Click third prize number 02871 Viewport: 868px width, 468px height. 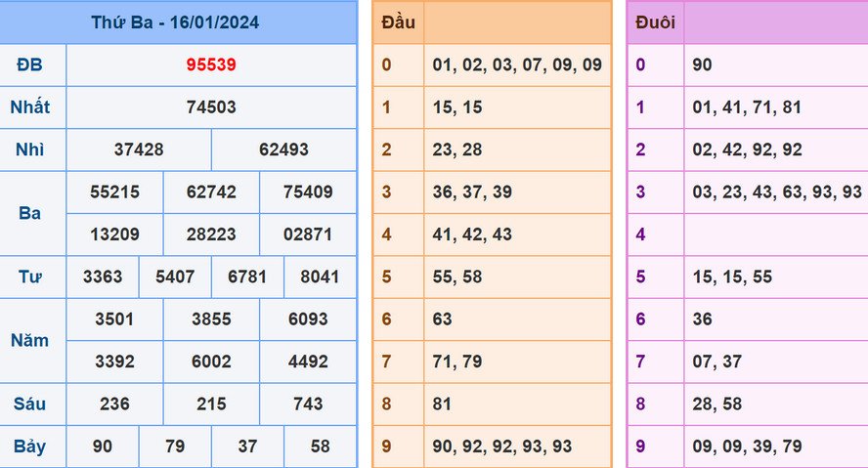pyautogui.click(x=308, y=234)
